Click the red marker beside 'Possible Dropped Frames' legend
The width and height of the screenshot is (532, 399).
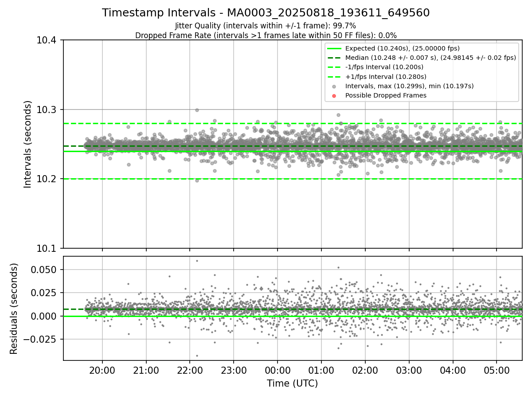334,96
